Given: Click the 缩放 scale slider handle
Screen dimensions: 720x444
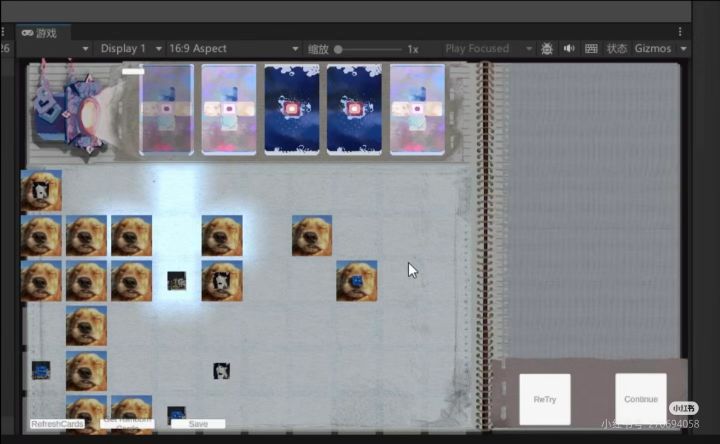Looking at the screenshot, I should (338, 49).
